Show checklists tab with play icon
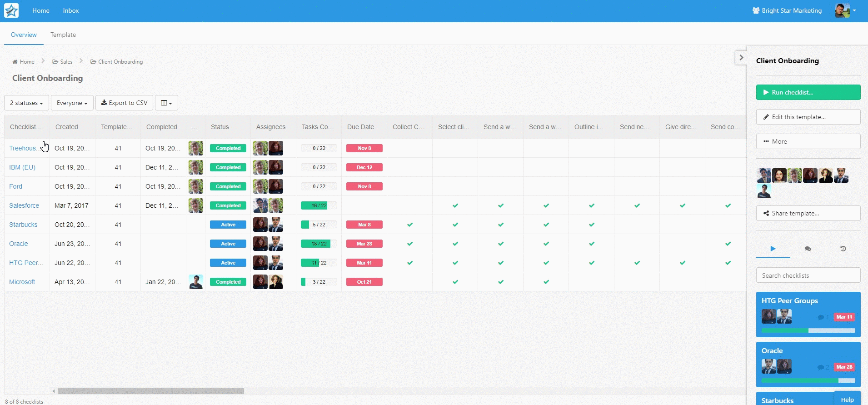The height and width of the screenshot is (405, 868). [773, 249]
